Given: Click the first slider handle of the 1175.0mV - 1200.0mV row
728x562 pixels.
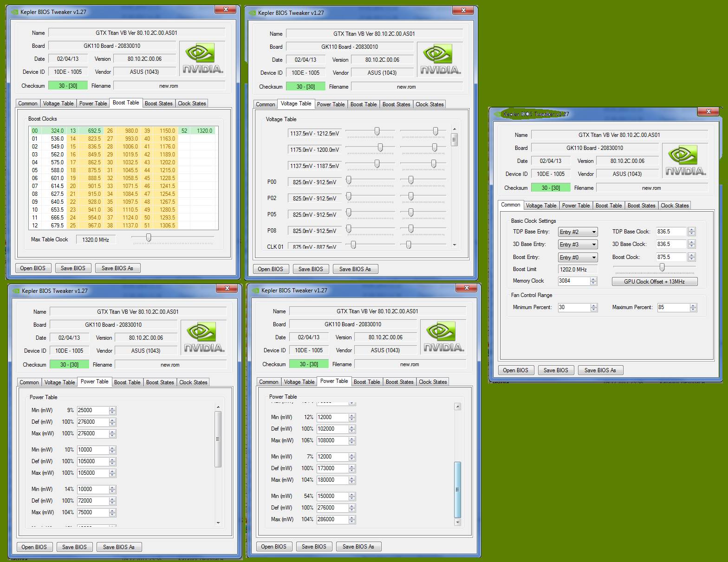Looking at the screenshot, I should click(x=380, y=148).
